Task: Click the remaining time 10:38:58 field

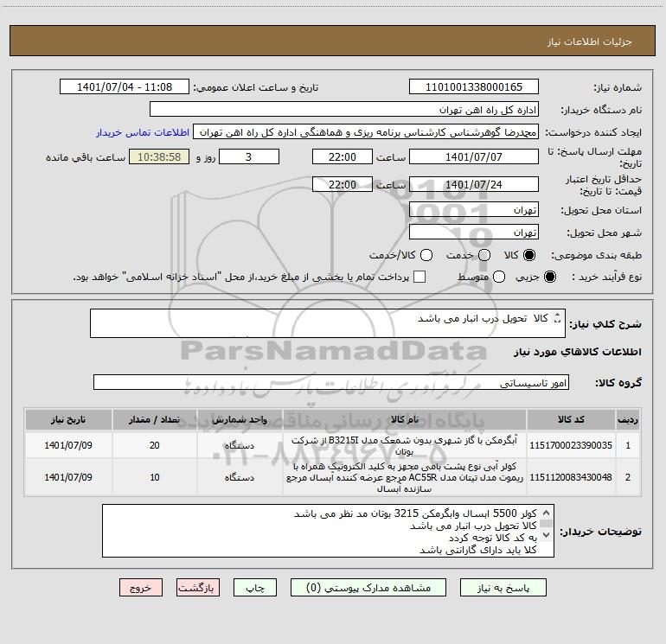Action: click(159, 156)
